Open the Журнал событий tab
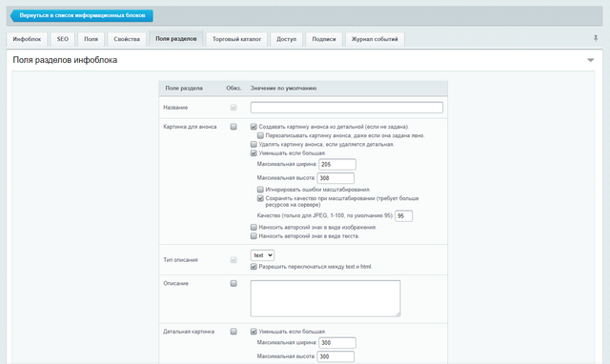This screenshot has width=610, height=364. (375, 39)
